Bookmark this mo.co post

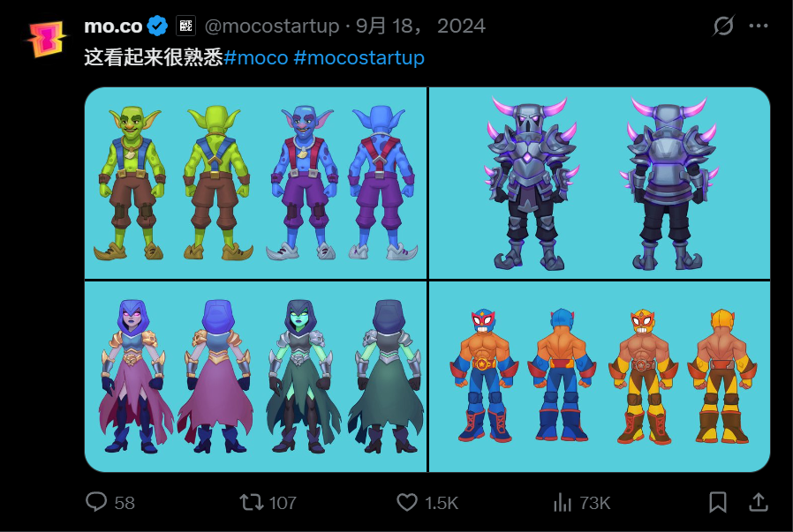point(718,502)
